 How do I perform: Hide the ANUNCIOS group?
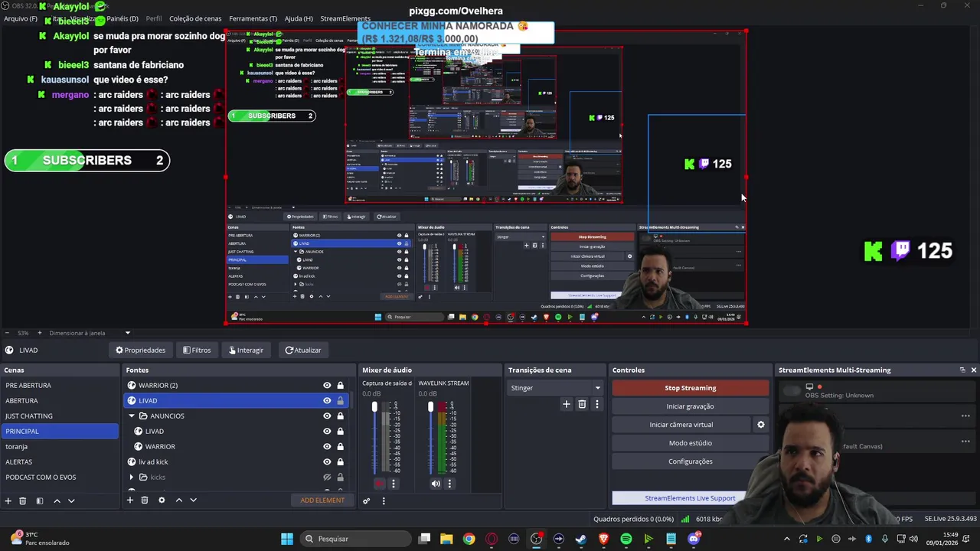point(327,416)
